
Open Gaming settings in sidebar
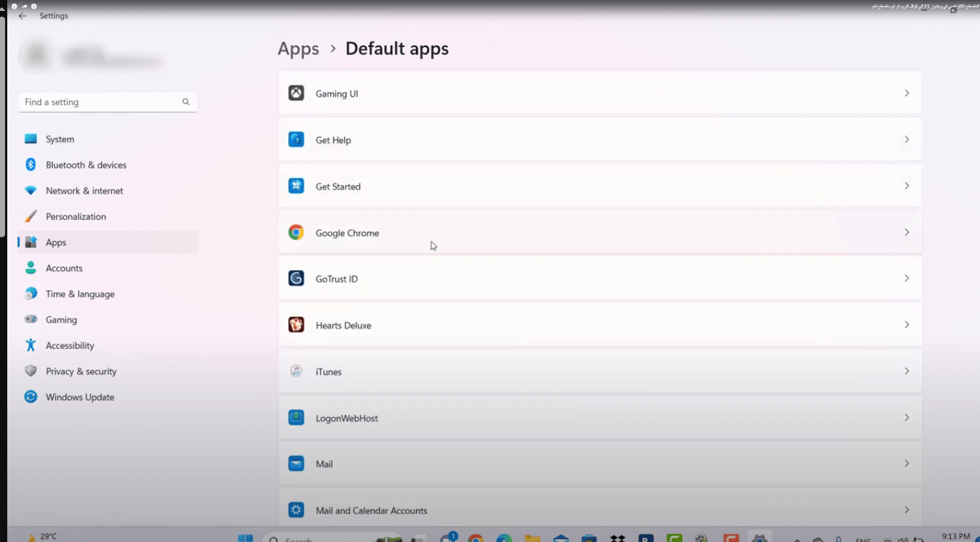[x=107, y=319]
